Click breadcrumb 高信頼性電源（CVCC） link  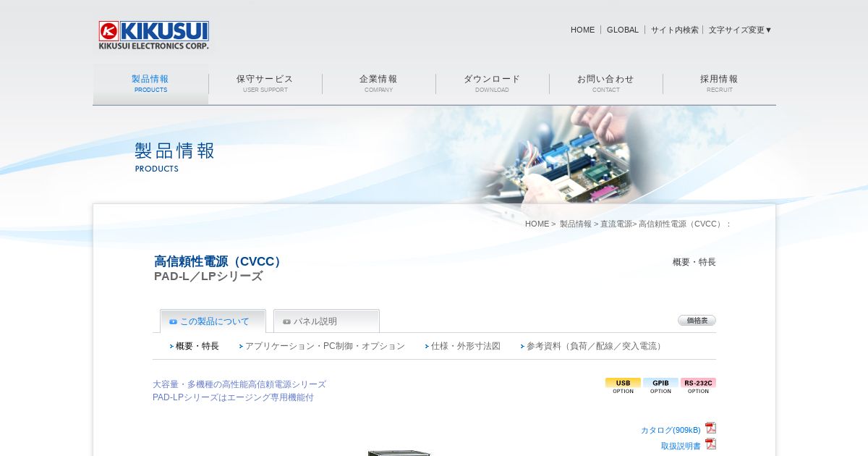681,224
